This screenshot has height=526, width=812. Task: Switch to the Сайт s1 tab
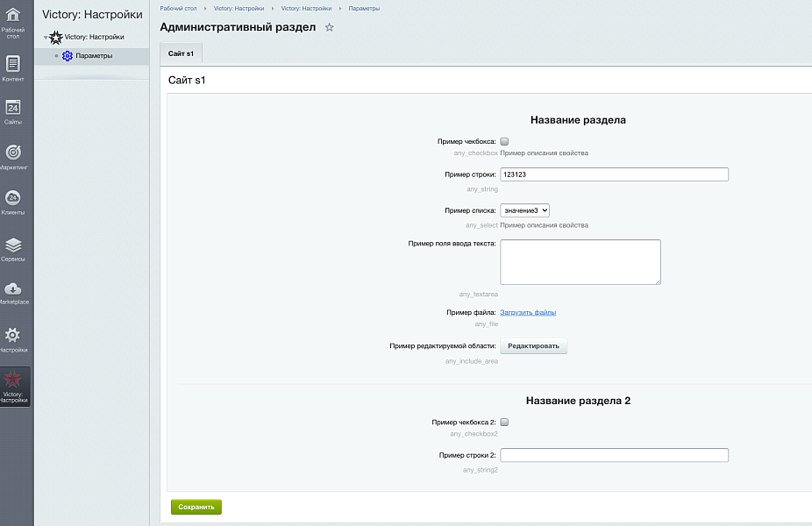(182, 54)
